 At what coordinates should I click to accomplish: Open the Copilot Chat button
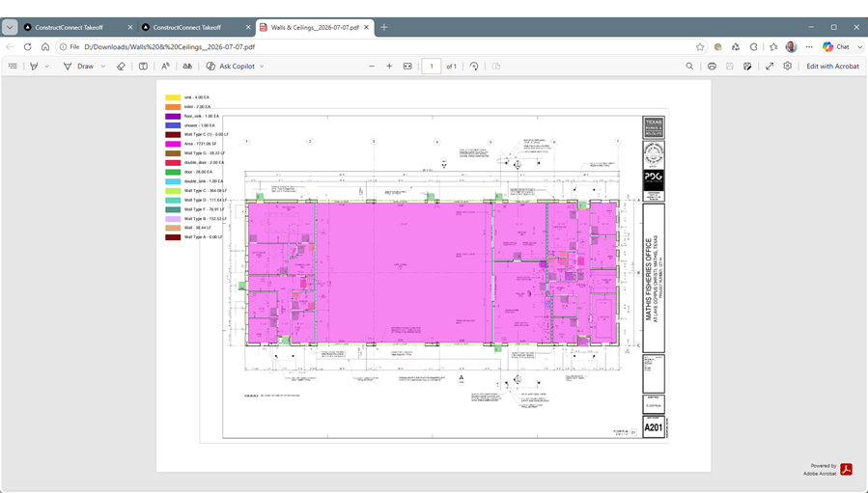(x=836, y=47)
